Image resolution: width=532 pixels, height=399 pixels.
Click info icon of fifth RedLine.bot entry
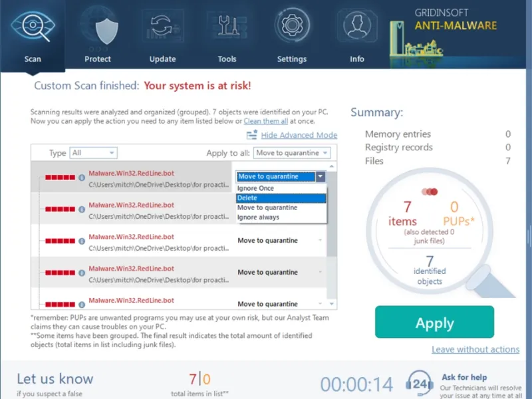pyautogui.click(x=82, y=305)
